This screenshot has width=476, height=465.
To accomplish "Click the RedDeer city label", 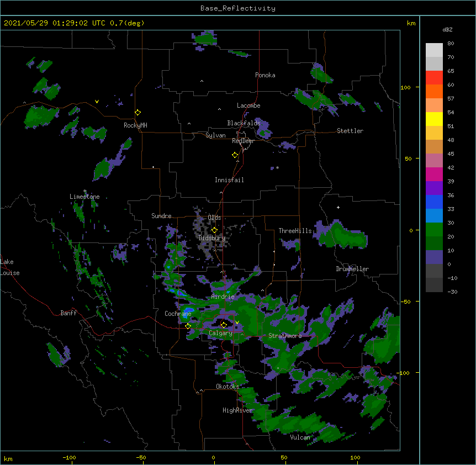I will 243,141.
